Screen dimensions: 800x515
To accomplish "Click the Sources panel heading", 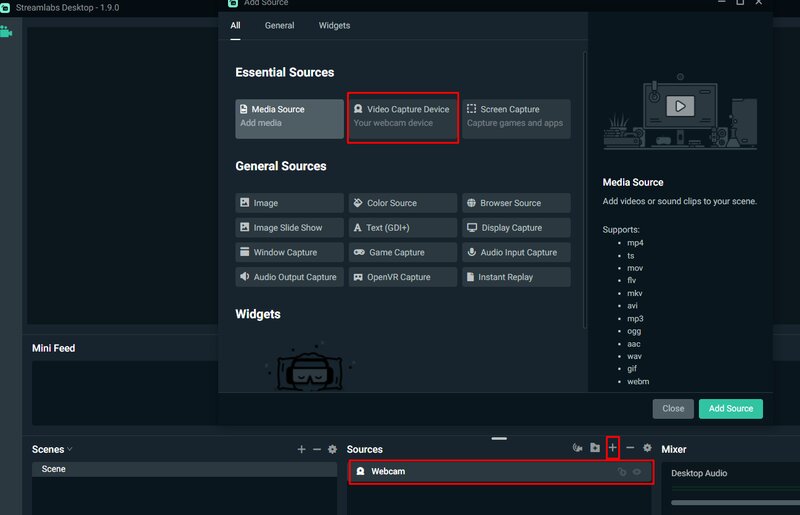I will (364, 449).
